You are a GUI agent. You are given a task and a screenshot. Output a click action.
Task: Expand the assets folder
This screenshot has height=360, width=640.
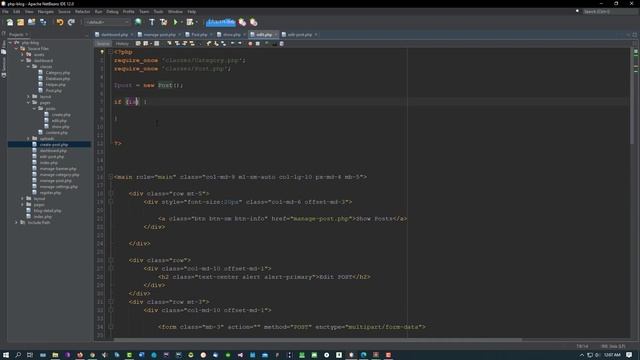[x=22, y=55]
